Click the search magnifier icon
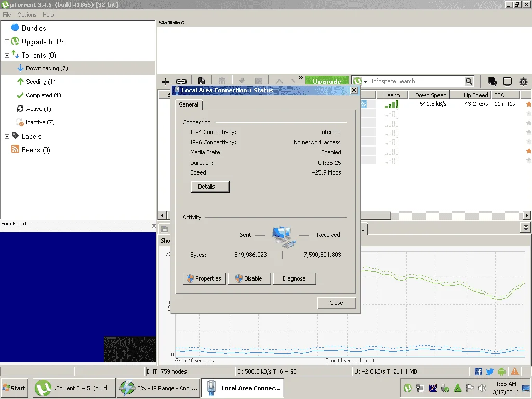Screen dimensions: 532x399 pyautogui.click(x=469, y=81)
